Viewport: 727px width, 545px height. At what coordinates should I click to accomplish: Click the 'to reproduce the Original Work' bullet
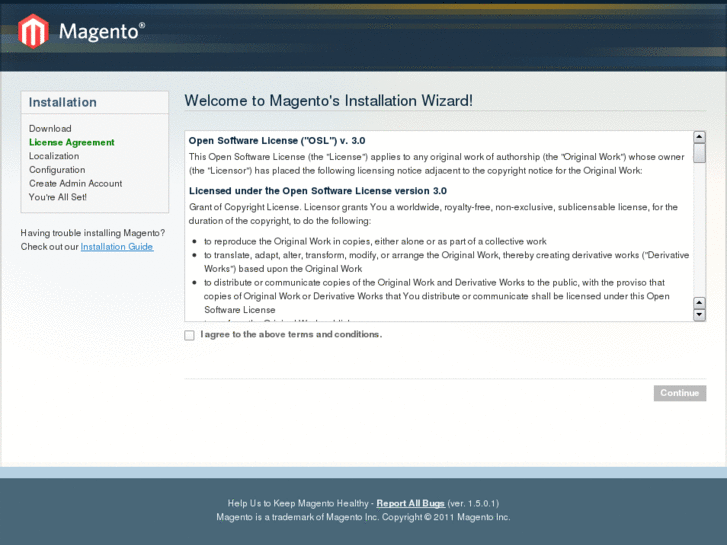pos(375,241)
